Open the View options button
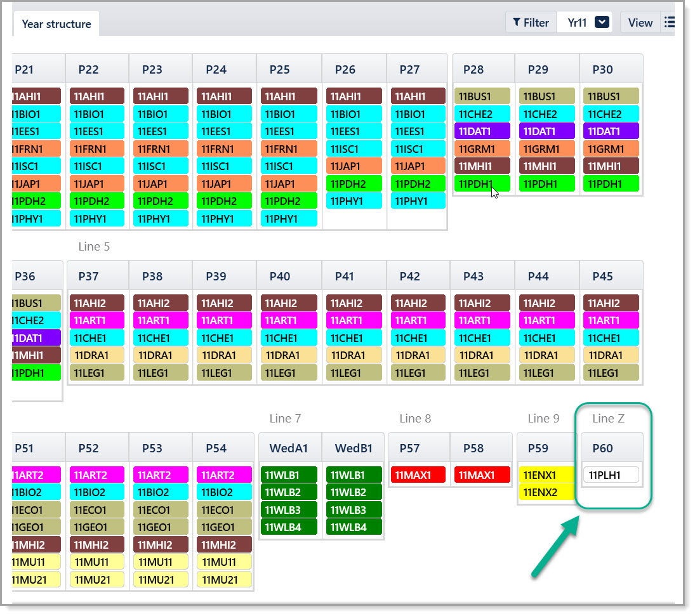Viewport: 695px width, 616px height. (640, 23)
